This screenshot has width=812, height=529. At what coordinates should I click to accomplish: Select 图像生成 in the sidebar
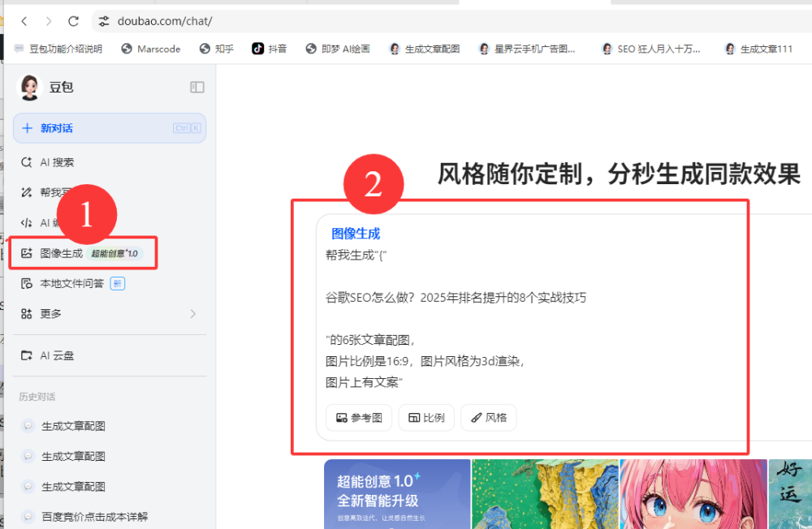point(62,253)
